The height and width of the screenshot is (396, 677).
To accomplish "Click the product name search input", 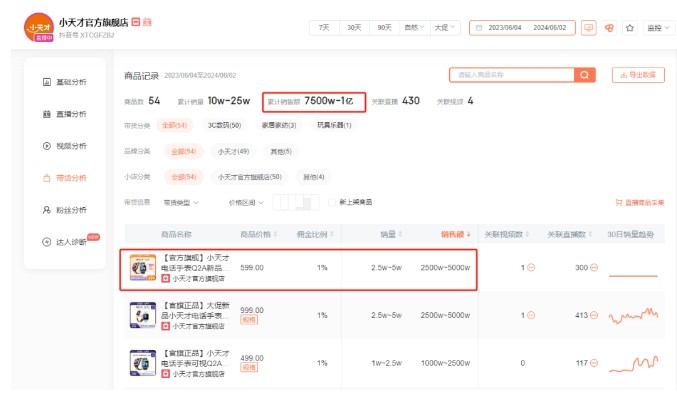I will click(x=512, y=75).
